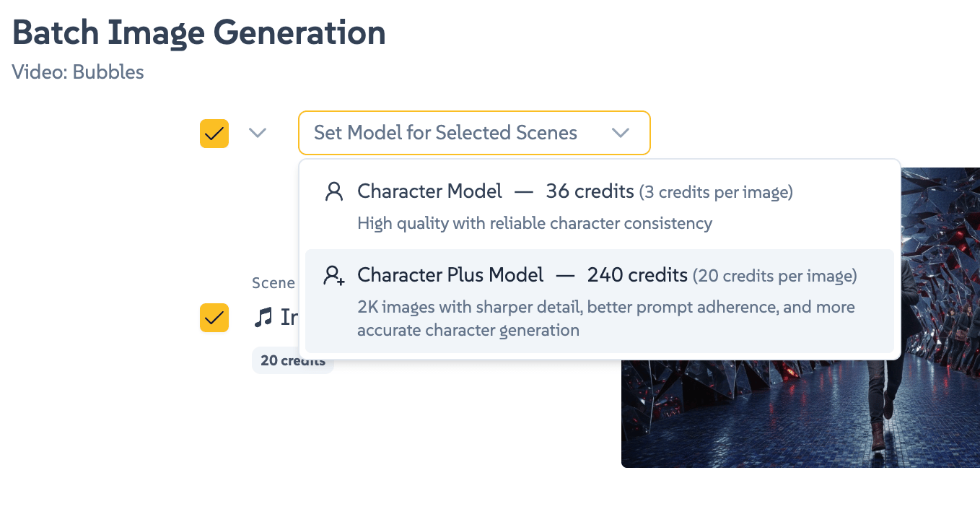Screen dimensions: 980x517
Task: Click the checkmark icon inside the top checkbox
Action: (214, 133)
